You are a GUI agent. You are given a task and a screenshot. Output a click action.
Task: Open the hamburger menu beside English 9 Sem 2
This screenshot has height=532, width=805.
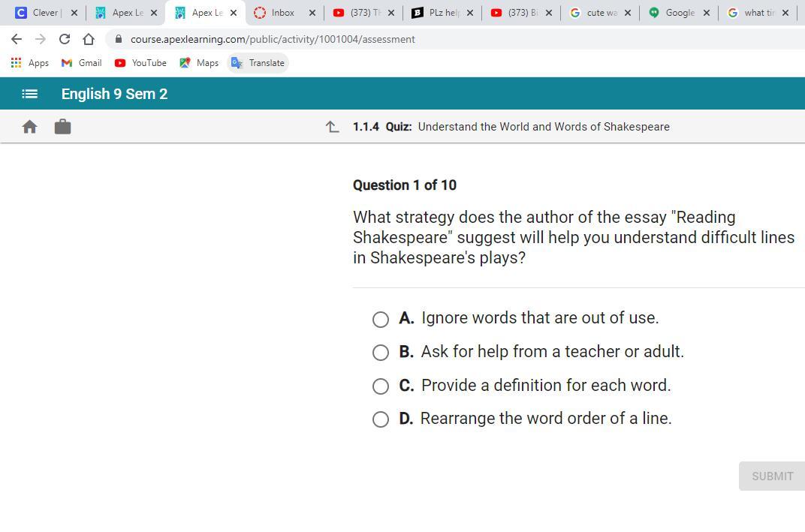point(29,94)
